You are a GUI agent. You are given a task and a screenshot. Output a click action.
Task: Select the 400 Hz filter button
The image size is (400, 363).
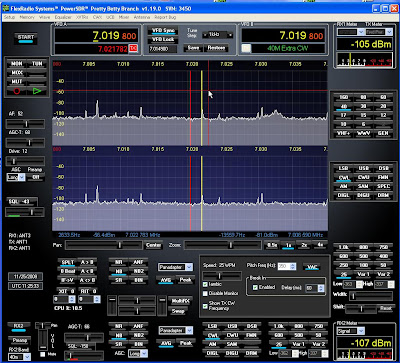pos(383,257)
